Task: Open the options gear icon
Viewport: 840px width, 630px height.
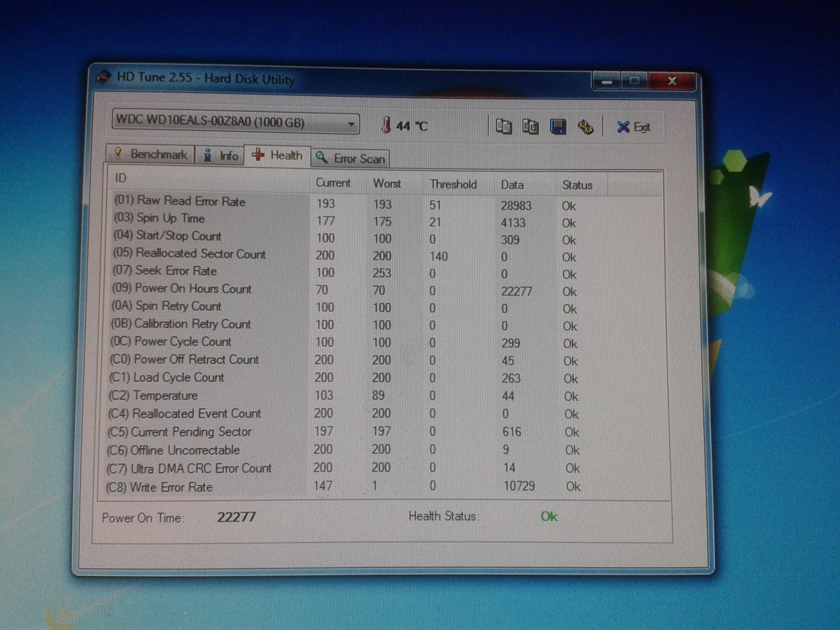Action: click(x=585, y=127)
